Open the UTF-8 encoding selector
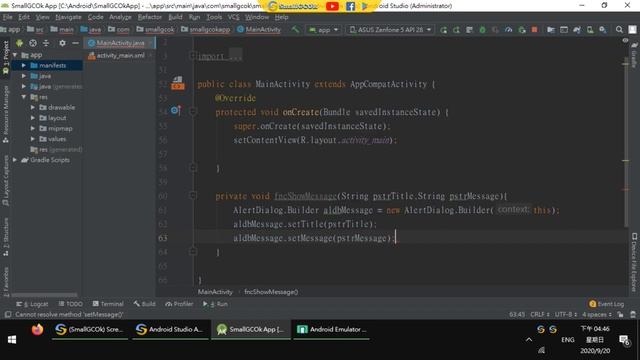The image size is (640, 360). point(566,315)
